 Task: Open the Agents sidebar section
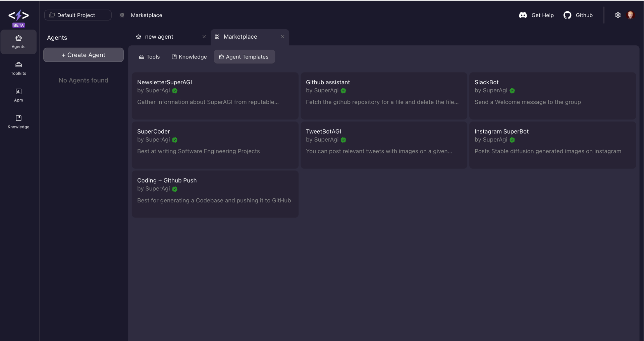coord(18,42)
